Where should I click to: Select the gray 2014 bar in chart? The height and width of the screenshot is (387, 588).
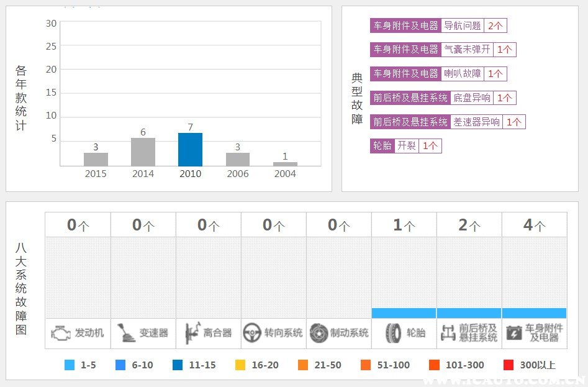coord(143,152)
